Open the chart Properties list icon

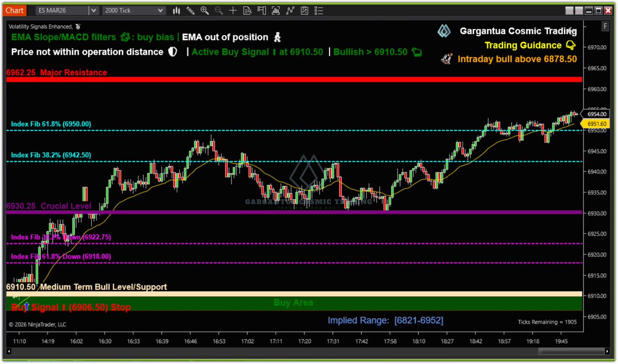318,10
